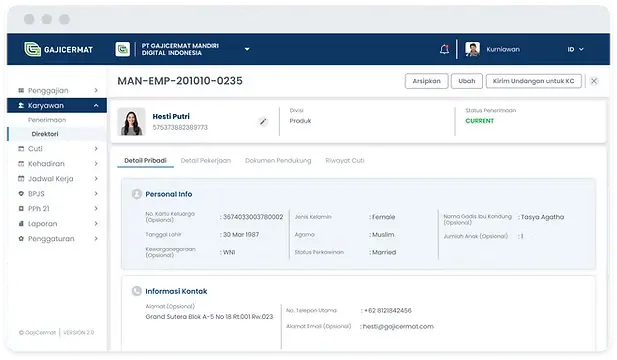Viewport: 617px width, 360px height.
Task: Open the company selector dropdown arrow
Action: [247, 49]
